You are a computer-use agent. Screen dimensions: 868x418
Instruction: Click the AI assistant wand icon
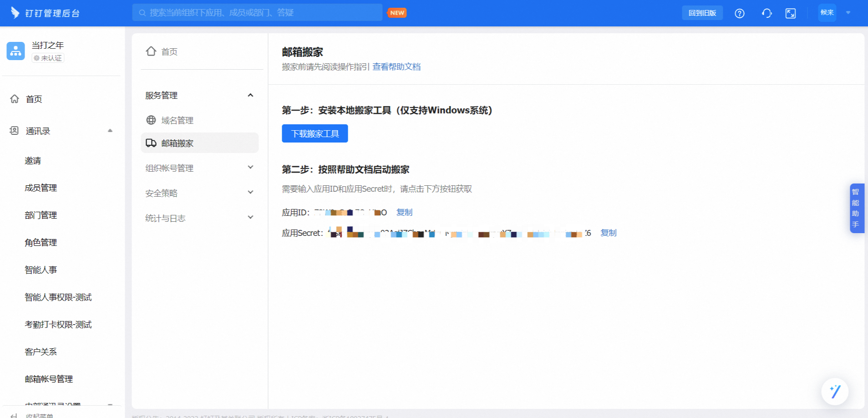[835, 392]
